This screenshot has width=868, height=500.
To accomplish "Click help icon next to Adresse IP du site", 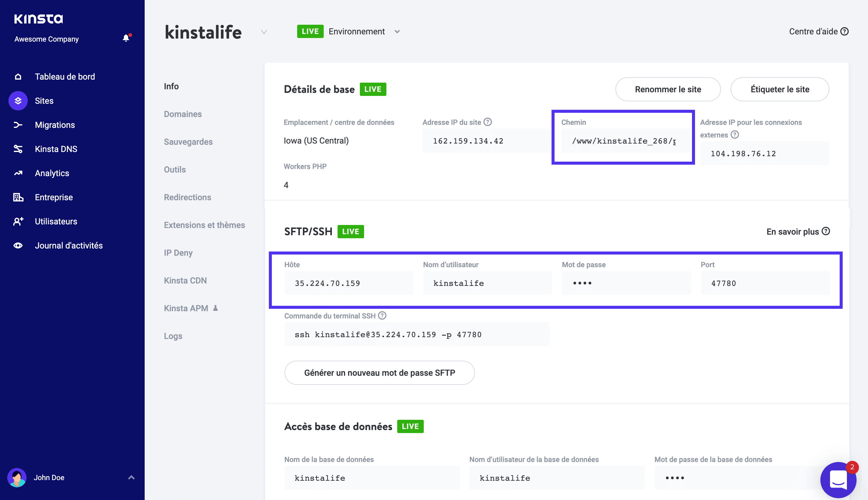I will [487, 122].
